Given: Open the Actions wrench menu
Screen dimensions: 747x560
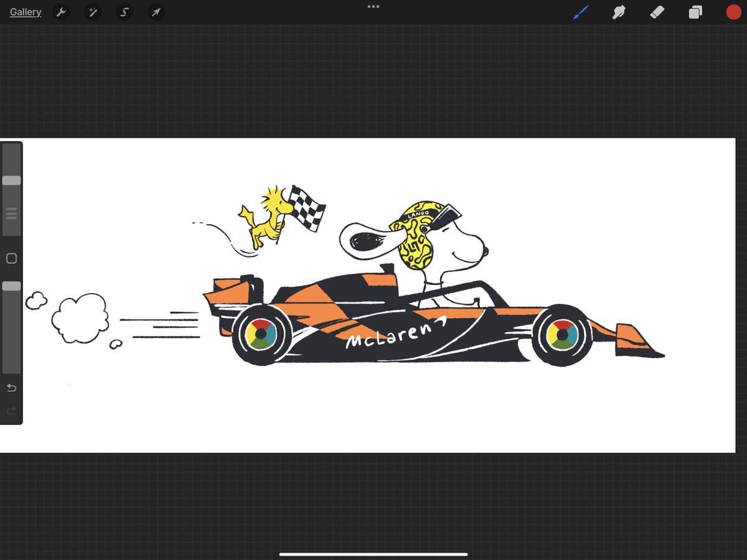Looking at the screenshot, I should [61, 12].
